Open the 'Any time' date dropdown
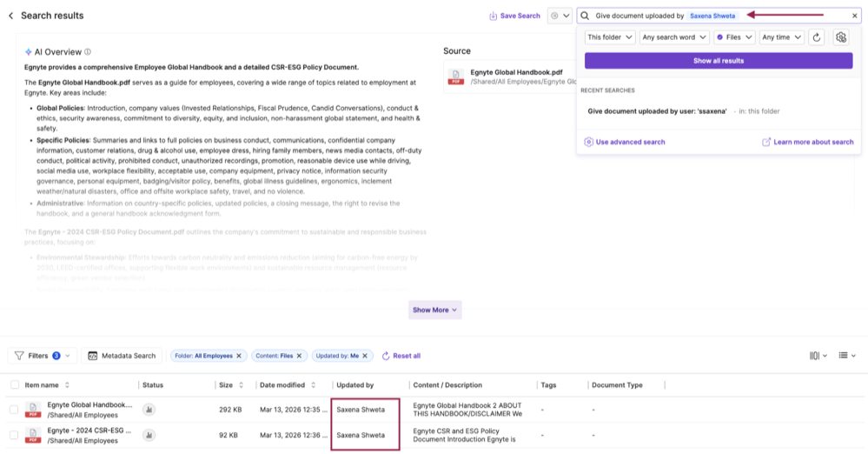This screenshot has height=454, width=868. pos(780,37)
